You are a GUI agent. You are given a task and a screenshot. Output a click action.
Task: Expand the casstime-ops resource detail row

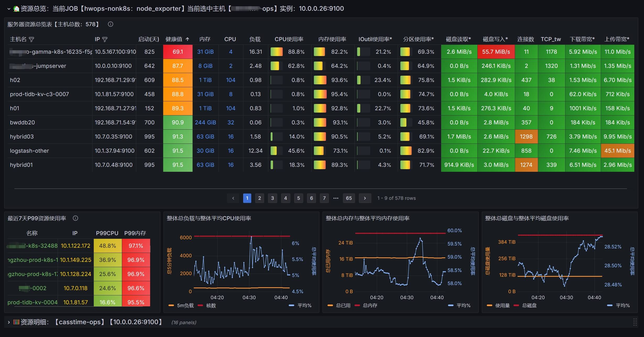tap(9, 322)
